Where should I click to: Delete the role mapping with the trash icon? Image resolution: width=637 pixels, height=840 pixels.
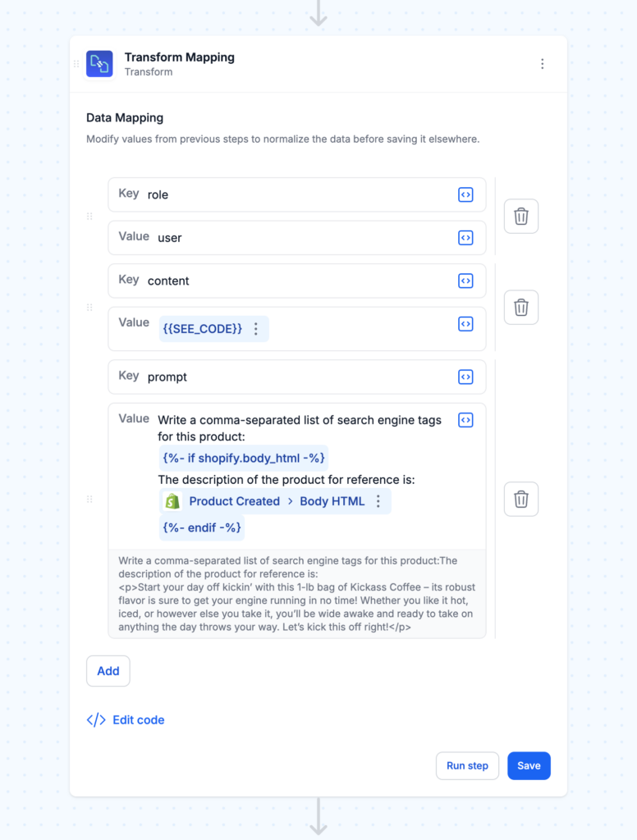(x=520, y=216)
